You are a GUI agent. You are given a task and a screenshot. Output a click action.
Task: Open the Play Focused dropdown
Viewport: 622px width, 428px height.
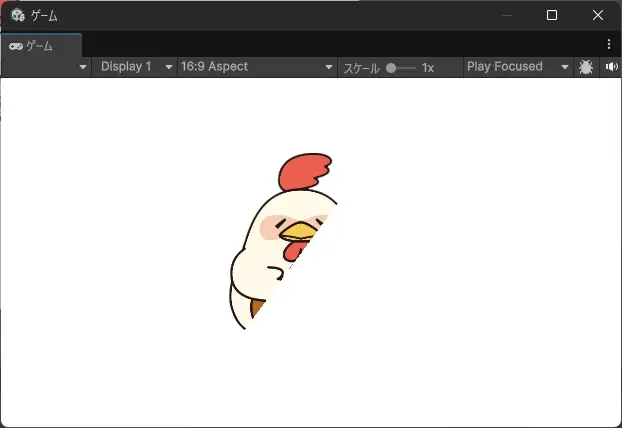tap(518, 67)
